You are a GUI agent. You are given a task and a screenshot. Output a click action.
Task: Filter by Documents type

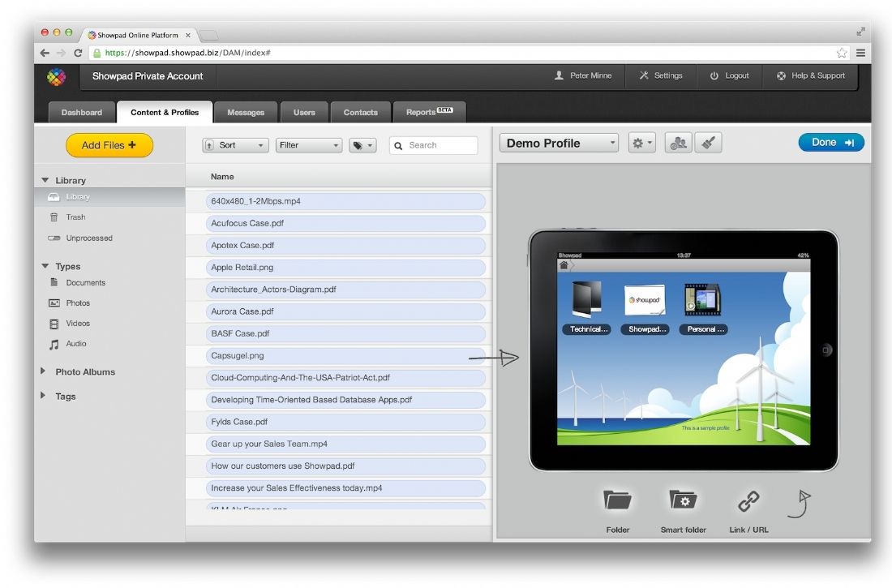[85, 282]
